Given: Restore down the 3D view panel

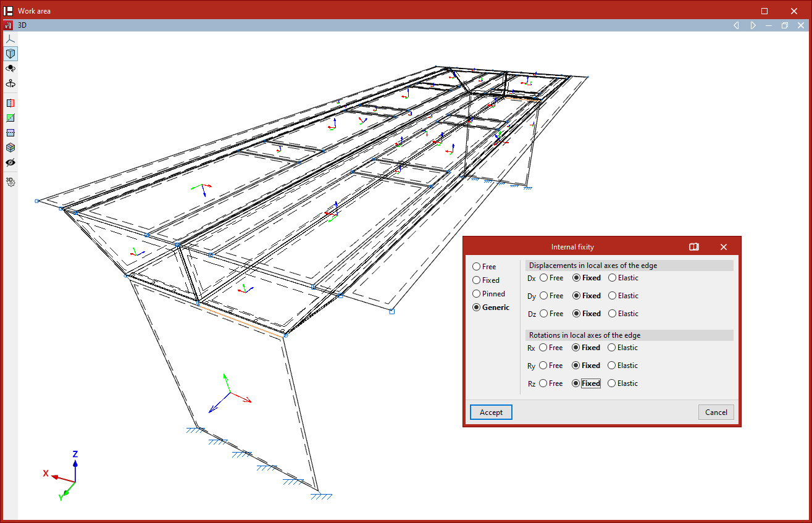Looking at the screenshot, I should 785,25.
